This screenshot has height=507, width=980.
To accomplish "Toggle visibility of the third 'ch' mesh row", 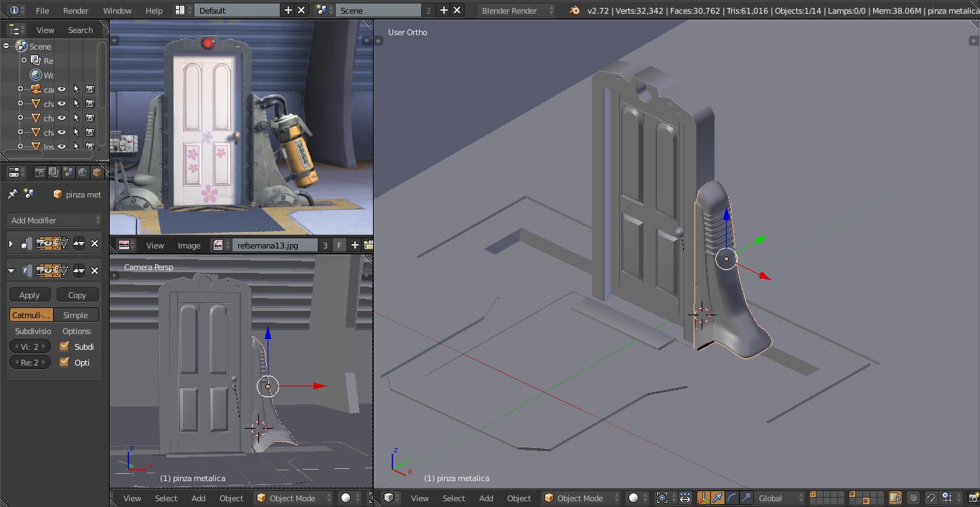I will click(62, 132).
